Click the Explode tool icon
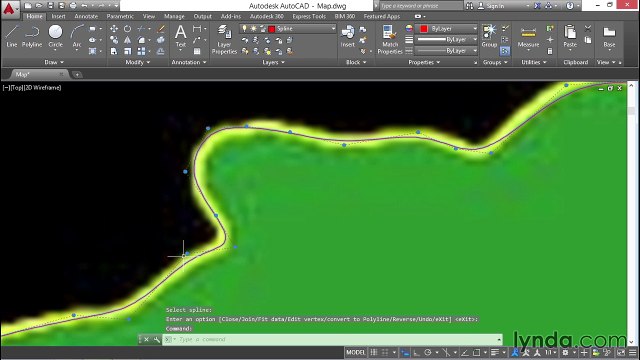 coord(161,40)
